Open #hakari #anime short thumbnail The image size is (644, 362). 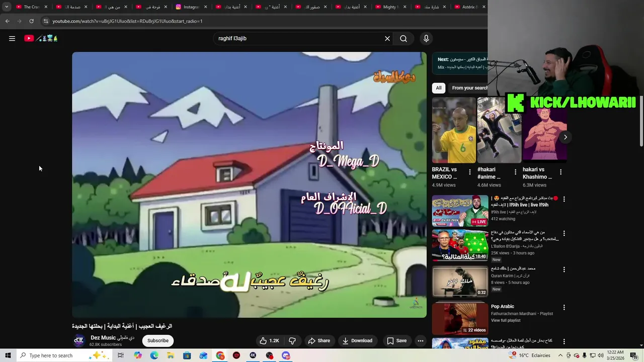pos(499,130)
